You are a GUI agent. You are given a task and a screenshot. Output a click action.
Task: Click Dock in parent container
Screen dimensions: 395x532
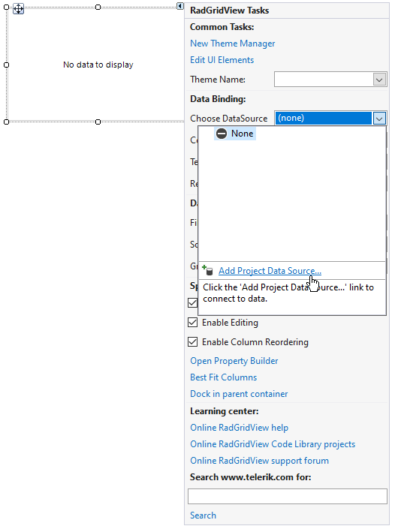(239, 394)
